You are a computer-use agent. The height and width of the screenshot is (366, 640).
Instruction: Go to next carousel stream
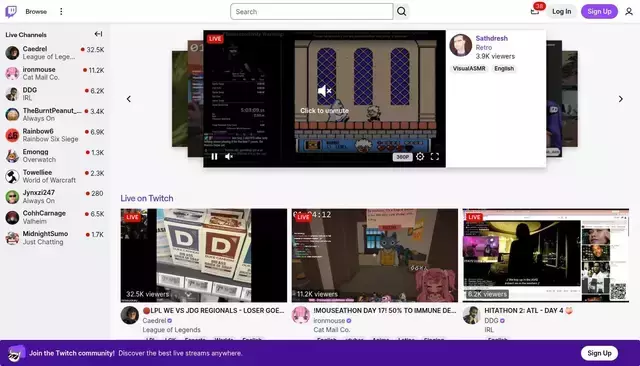(x=620, y=99)
